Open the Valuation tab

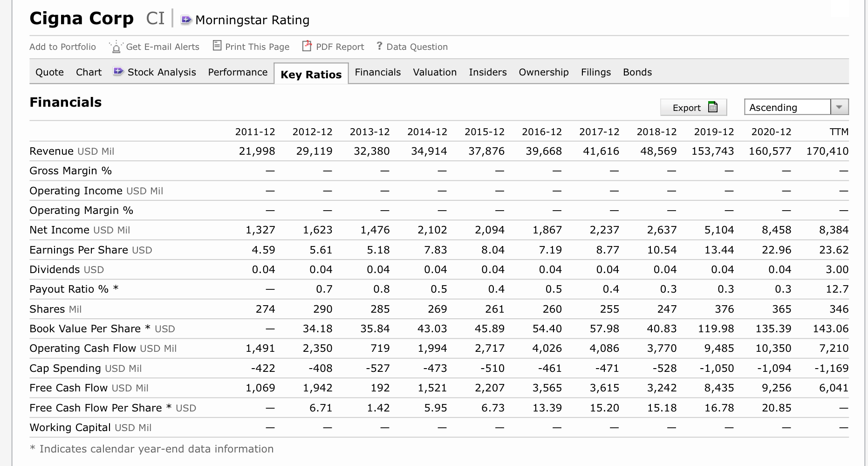tap(435, 72)
